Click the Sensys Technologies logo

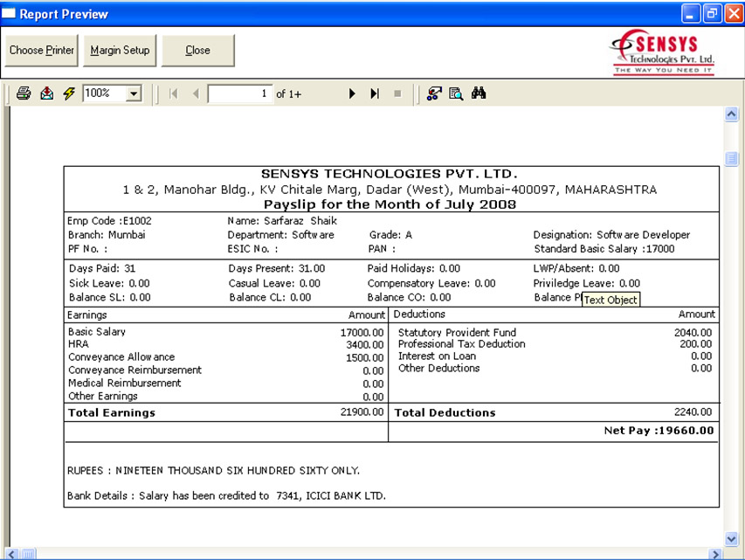[663, 52]
